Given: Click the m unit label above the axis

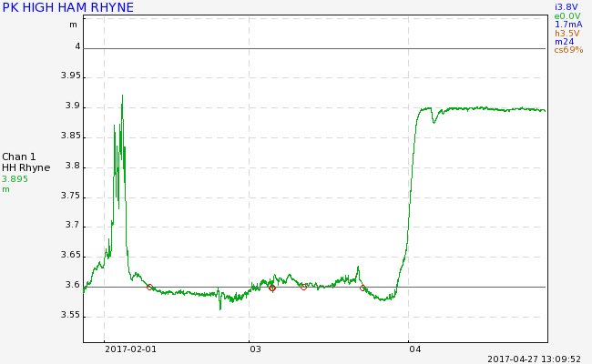Looking at the screenshot, I should 73,25.
